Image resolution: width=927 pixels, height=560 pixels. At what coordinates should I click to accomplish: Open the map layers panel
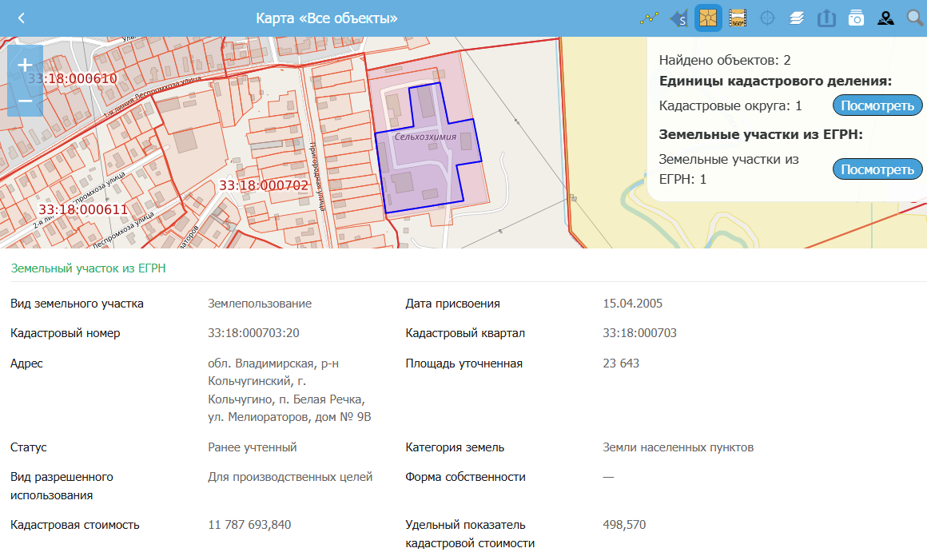point(797,18)
